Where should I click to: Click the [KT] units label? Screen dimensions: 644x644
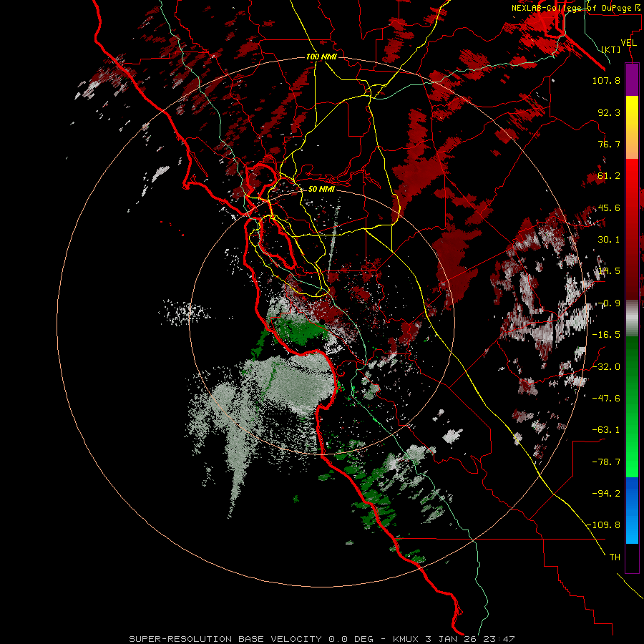coord(611,49)
